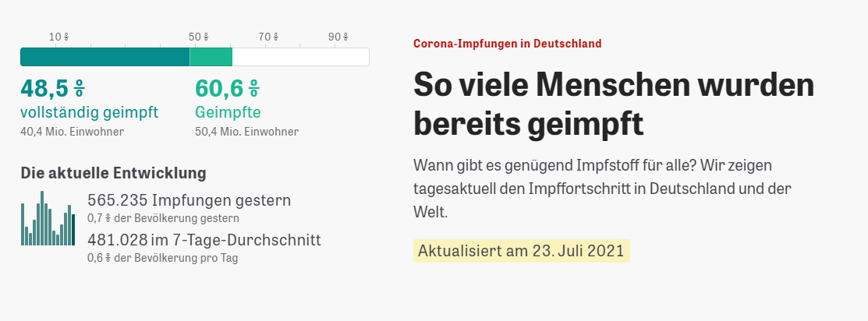
Task: Click the "vollständig geimpft" label
Action: click(89, 111)
